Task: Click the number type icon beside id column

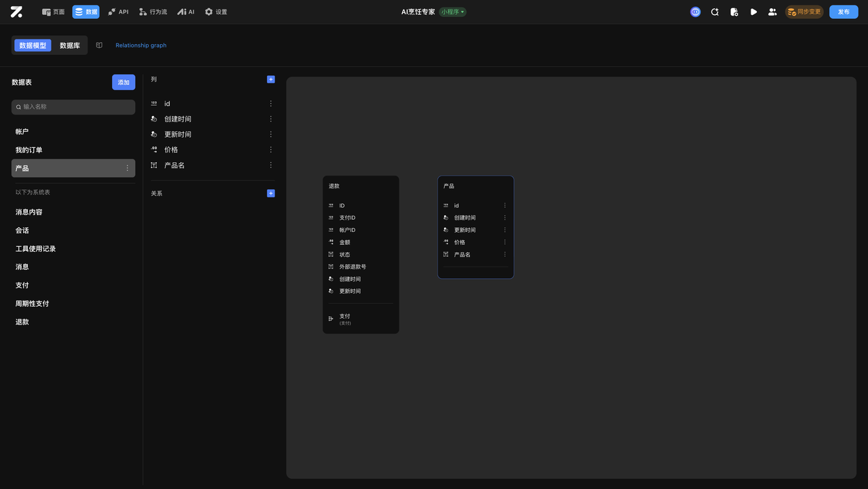Action: [154, 104]
